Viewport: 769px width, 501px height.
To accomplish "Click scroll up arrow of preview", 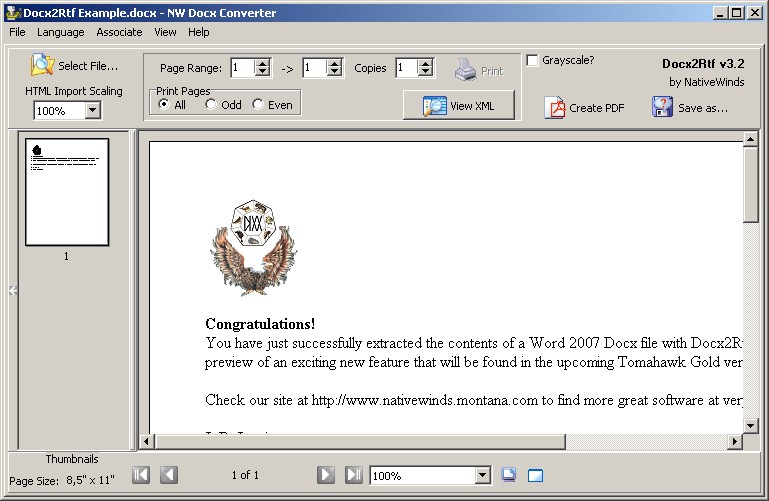I will (x=750, y=139).
